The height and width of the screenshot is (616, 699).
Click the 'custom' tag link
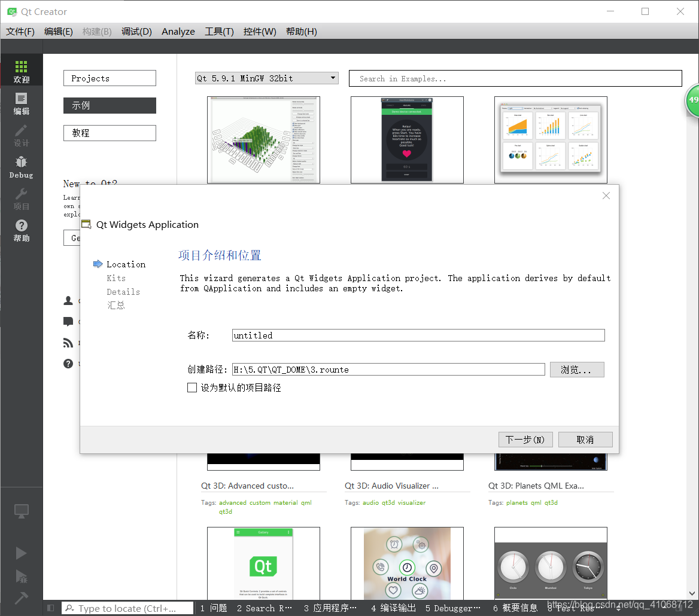pyautogui.click(x=260, y=502)
